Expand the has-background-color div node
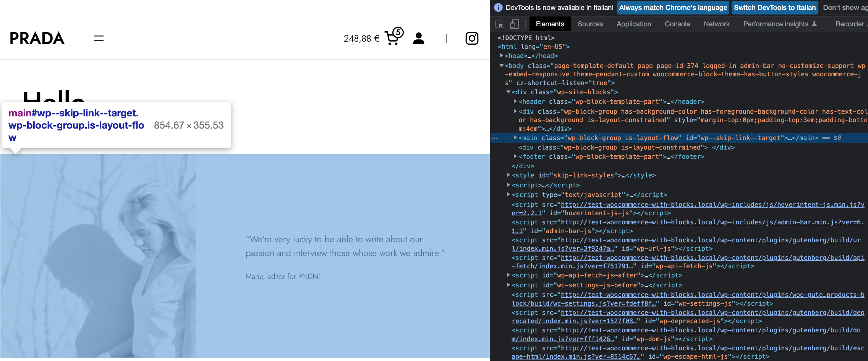The width and height of the screenshot is (868, 361). click(515, 111)
